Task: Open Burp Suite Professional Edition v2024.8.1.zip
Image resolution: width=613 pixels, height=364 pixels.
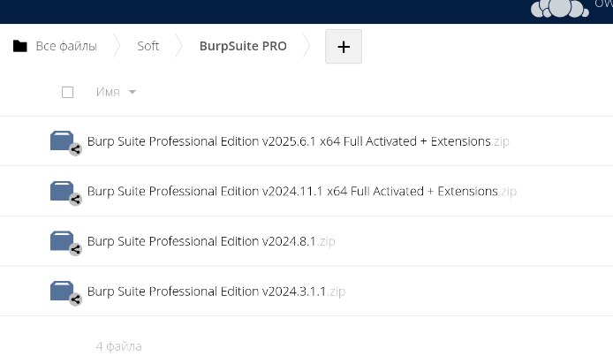Action: [211, 241]
